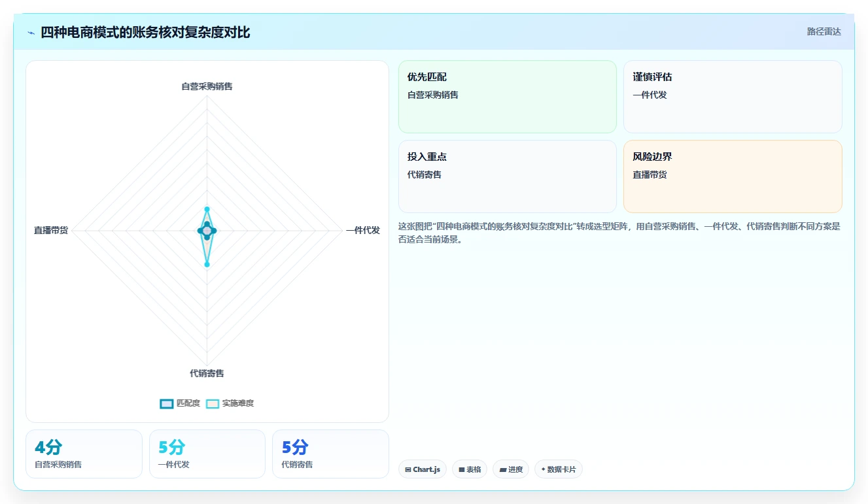The image size is (868, 504).
Task: Toggle the 匹配度 legend item
Action: click(x=180, y=403)
